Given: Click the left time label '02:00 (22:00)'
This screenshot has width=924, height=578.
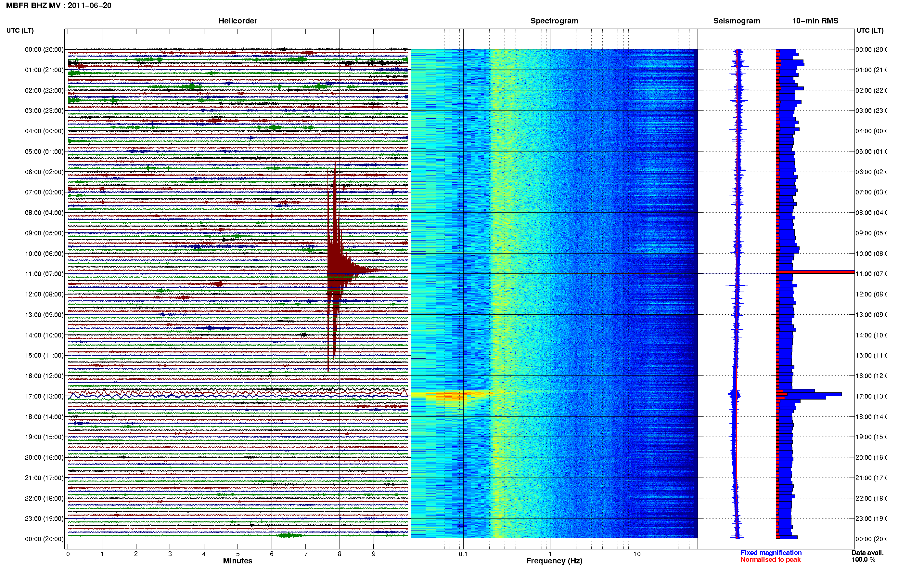Looking at the screenshot, I should tap(44, 90).
